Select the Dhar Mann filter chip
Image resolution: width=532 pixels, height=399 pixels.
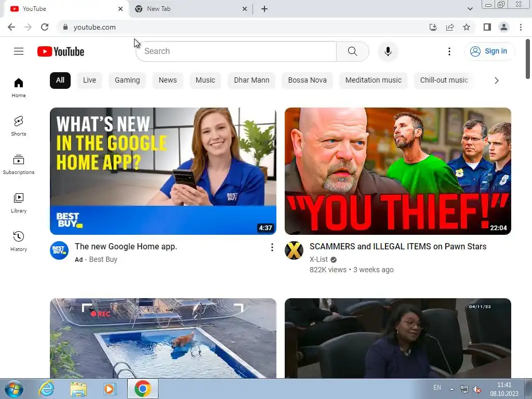click(x=251, y=81)
